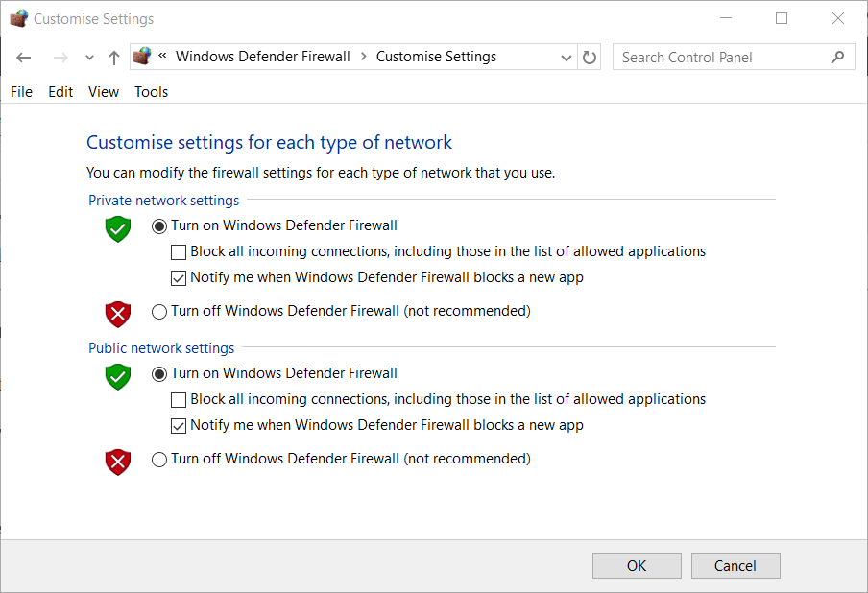Click green shield under Private network settings

click(117, 228)
